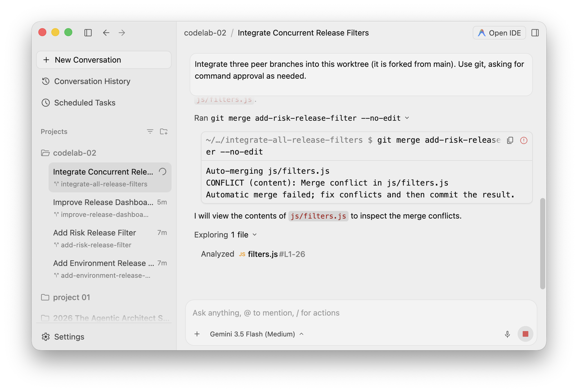
Task: Close window with red traffic light
Action: tap(42, 32)
